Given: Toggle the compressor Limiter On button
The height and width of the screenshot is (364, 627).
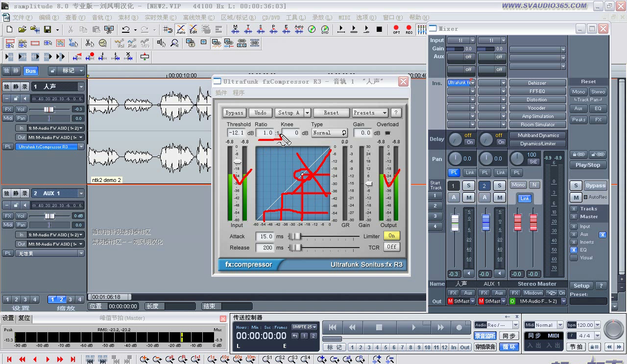Looking at the screenshot, I should 391,236.
